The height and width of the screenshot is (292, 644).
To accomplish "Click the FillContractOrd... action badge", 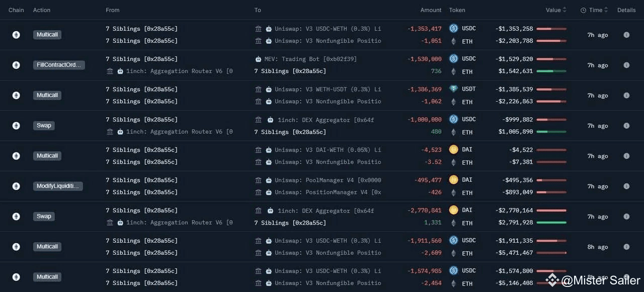I will pyautogui.click(x=59, y=65).
